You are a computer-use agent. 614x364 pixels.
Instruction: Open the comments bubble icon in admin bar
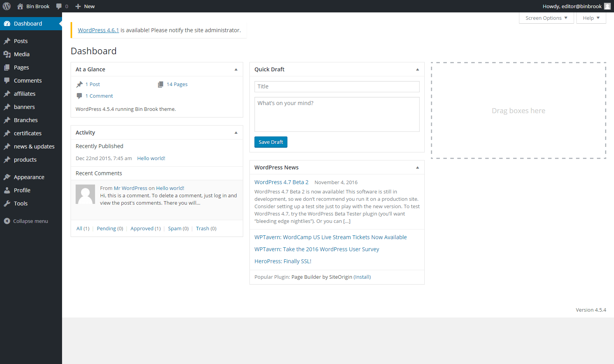tap(59, 6)
